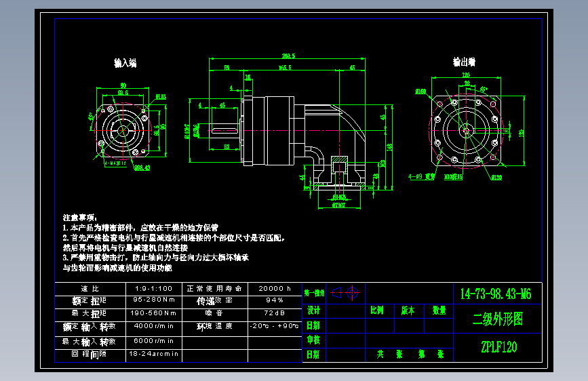
Task: Click the drawing number 14-73-98.43-M6
Action: [496, 294]
